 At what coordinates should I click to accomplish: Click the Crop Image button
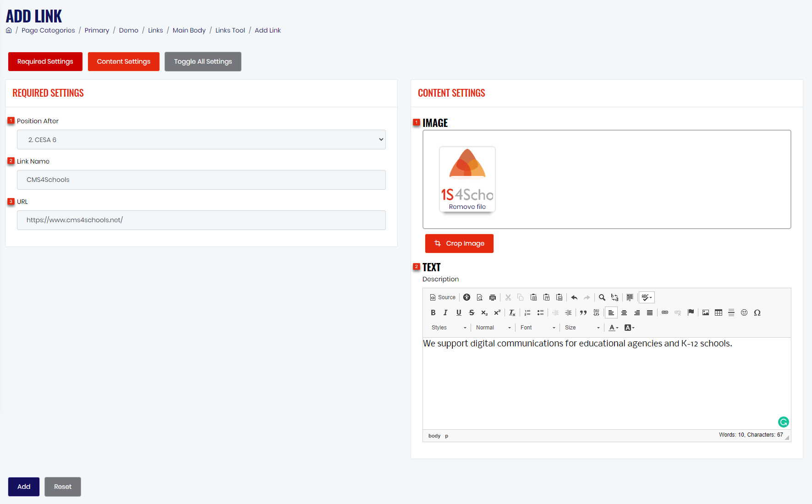click(x=459, y=243)
